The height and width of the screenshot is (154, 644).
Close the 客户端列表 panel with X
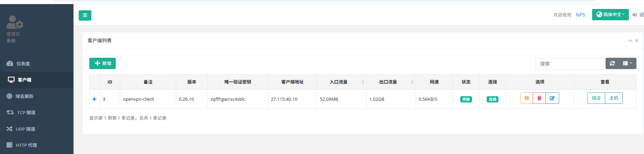click(636, 41)
